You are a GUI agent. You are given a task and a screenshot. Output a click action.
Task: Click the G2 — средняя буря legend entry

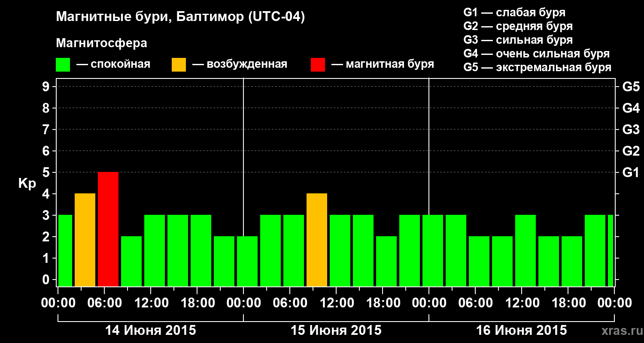518,26
